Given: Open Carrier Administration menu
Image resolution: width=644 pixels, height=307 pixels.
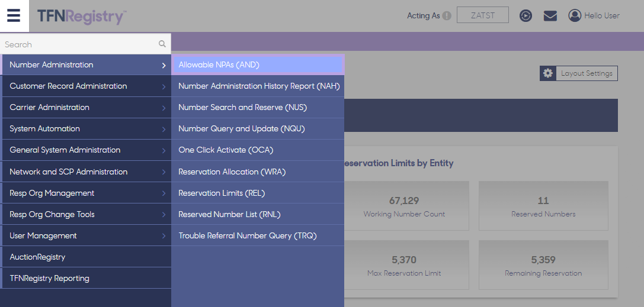Looking at the screenshot, I should point(85,108).
